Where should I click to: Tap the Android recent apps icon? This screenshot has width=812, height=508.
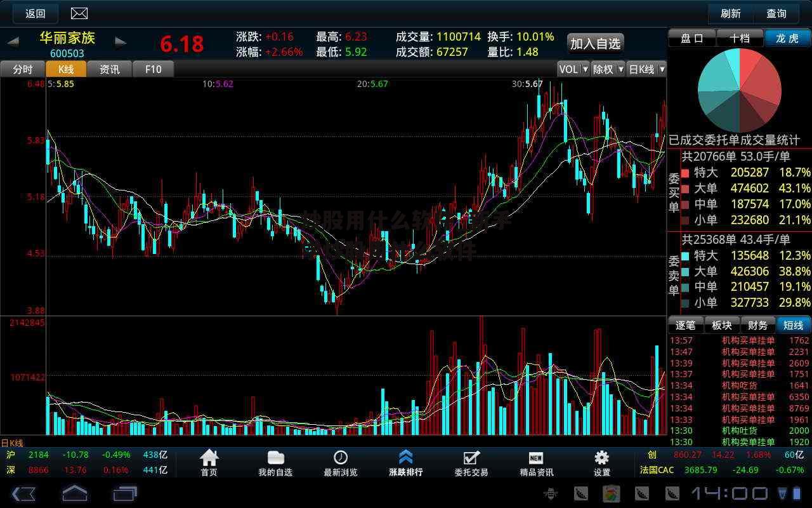click(x=125, y=493)
